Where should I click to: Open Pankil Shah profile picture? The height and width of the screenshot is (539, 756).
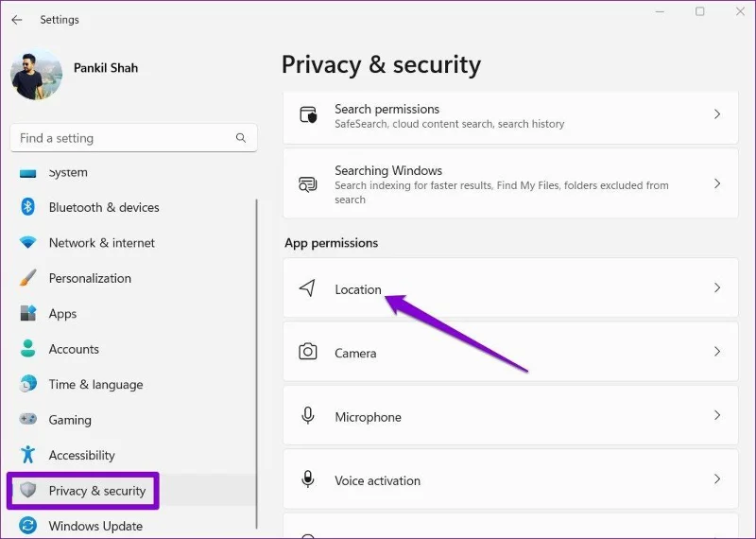click(36, 75)
